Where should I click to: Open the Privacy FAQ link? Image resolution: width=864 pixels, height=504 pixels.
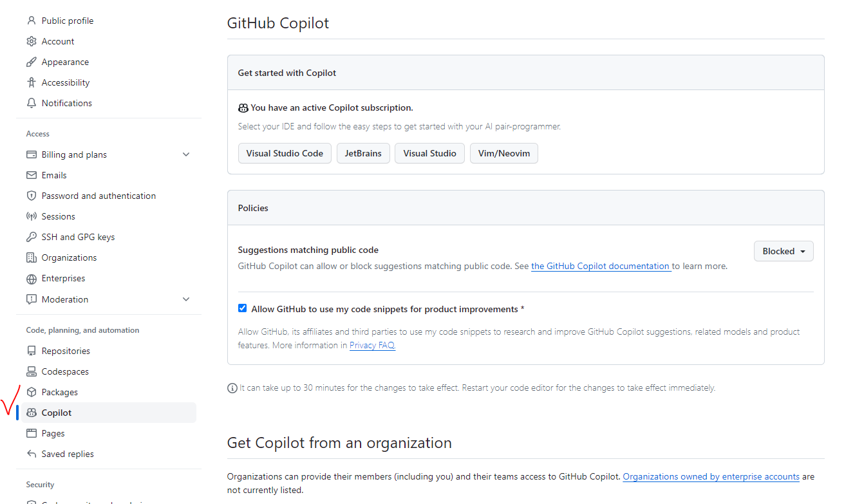(x=372, y=345)
